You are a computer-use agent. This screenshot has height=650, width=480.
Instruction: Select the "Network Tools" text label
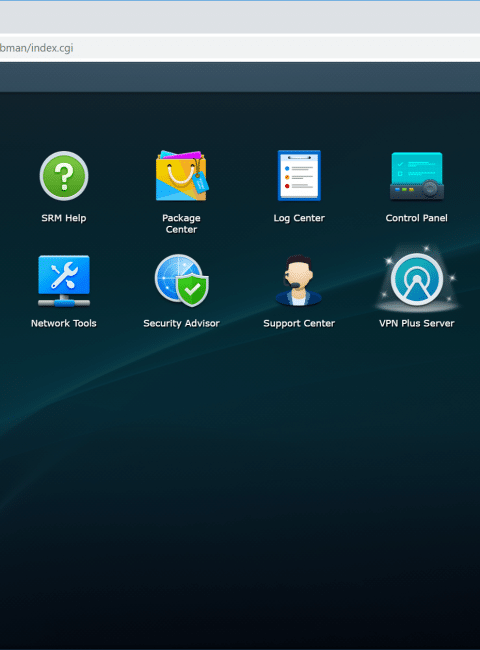tap(64, 323)
